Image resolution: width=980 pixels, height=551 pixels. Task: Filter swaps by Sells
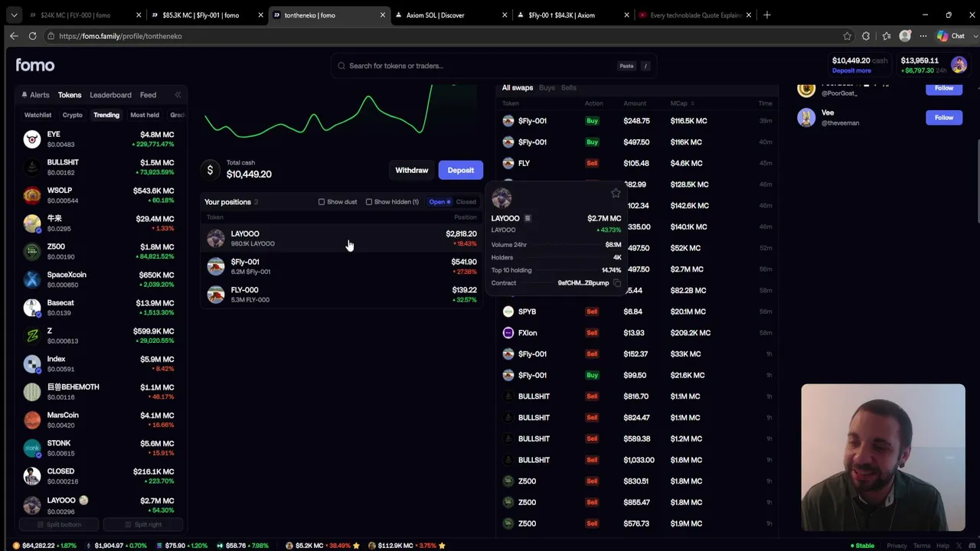pos(568,88)
